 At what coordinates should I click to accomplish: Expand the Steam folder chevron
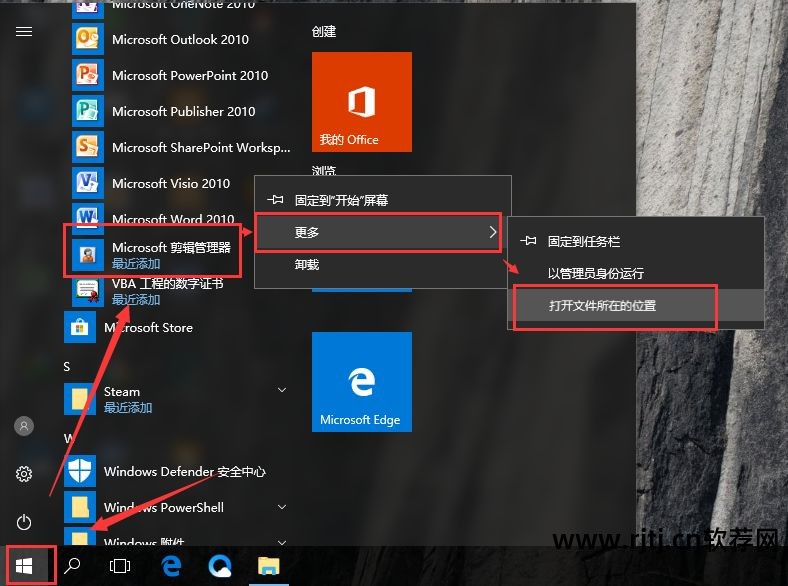pyautogui.click(x=282, y=390)
